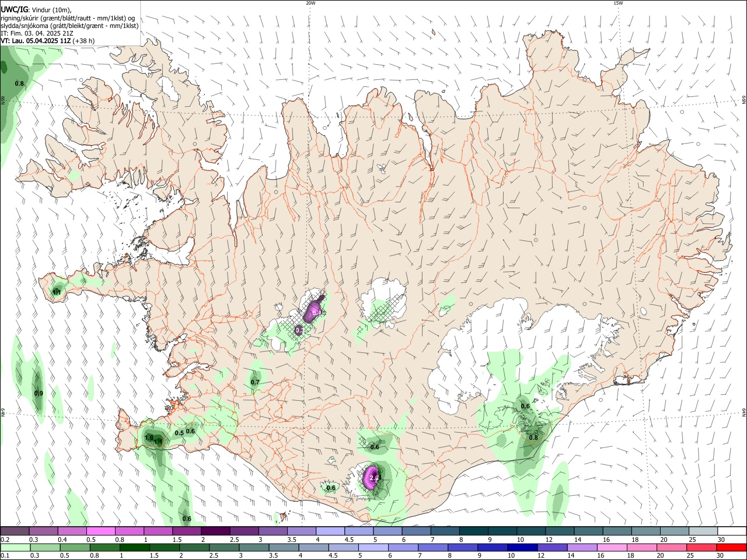This screenshot has width=747, height=560.
Task: Pick upper scale swatch between 6 and 7
Action: pos(416,531)
